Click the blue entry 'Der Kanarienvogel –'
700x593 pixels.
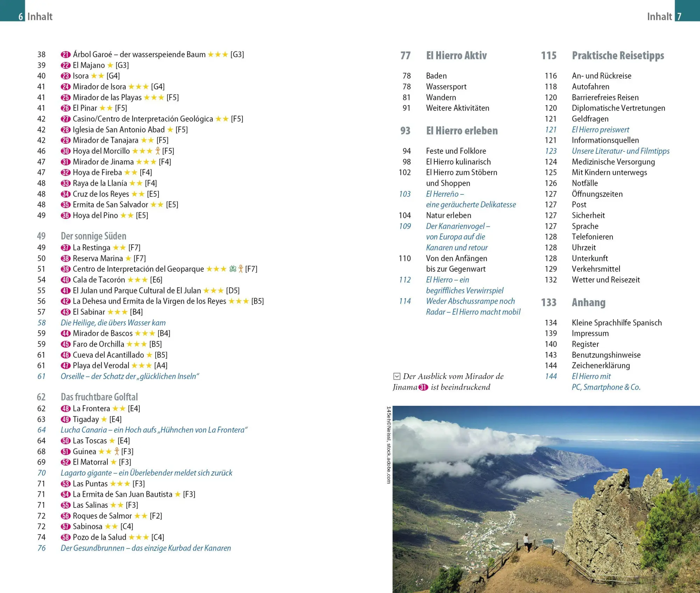point(458,226)
